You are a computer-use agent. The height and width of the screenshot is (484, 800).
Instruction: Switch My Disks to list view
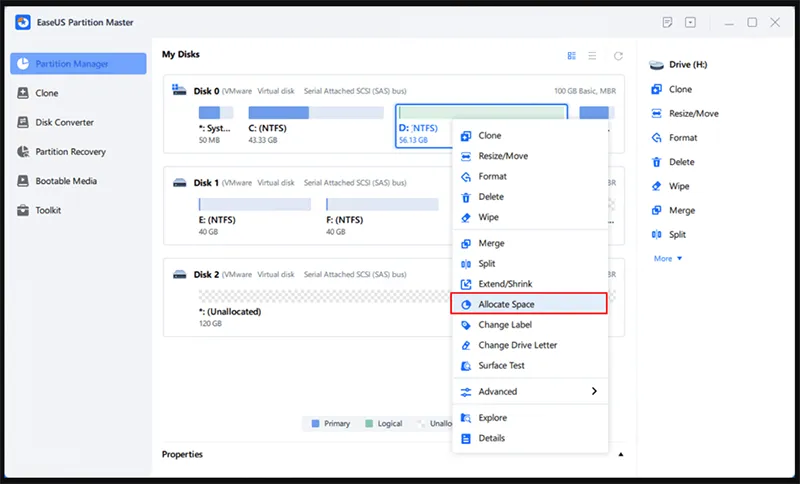click(592, 56)
